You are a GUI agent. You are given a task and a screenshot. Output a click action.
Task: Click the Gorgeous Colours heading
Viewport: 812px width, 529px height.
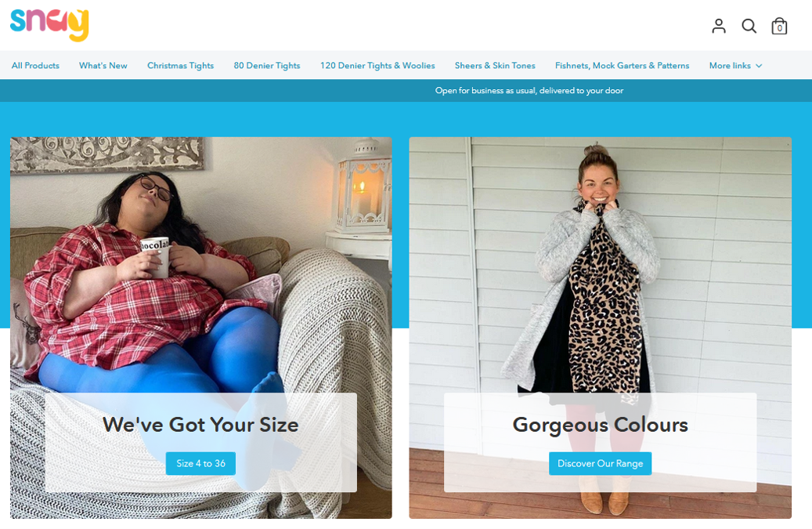point(601,425)
